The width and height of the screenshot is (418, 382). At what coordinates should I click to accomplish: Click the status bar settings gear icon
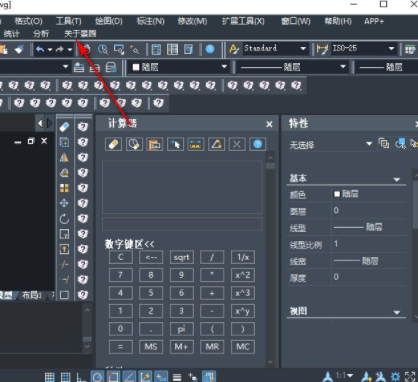[x=395, y=377]
